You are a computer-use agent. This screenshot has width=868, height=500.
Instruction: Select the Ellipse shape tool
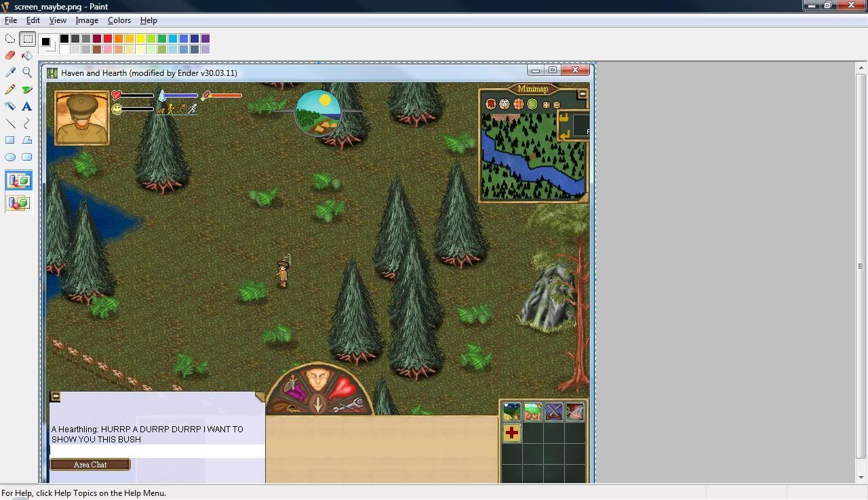[10, 157]
